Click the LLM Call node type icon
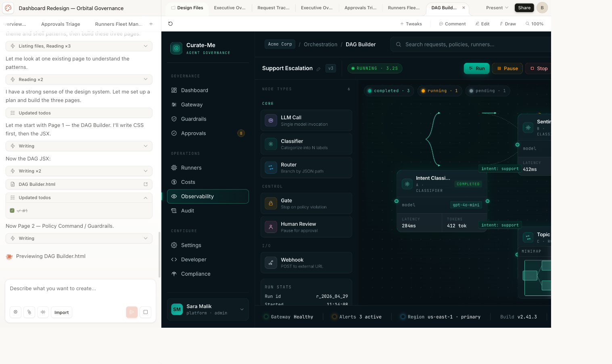 pyautogui.click(x=271, y=121)
